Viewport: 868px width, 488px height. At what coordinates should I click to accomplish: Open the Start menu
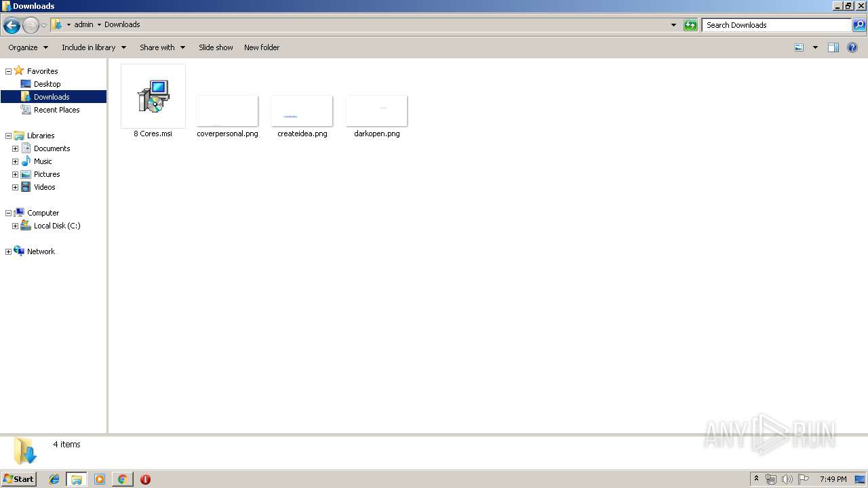tap(19, 479)
